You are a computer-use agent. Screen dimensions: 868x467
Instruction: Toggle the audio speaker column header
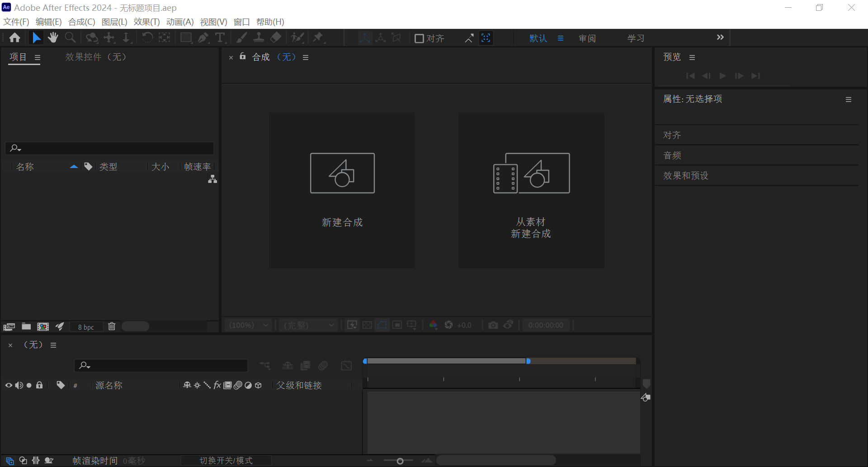[19, 385]
